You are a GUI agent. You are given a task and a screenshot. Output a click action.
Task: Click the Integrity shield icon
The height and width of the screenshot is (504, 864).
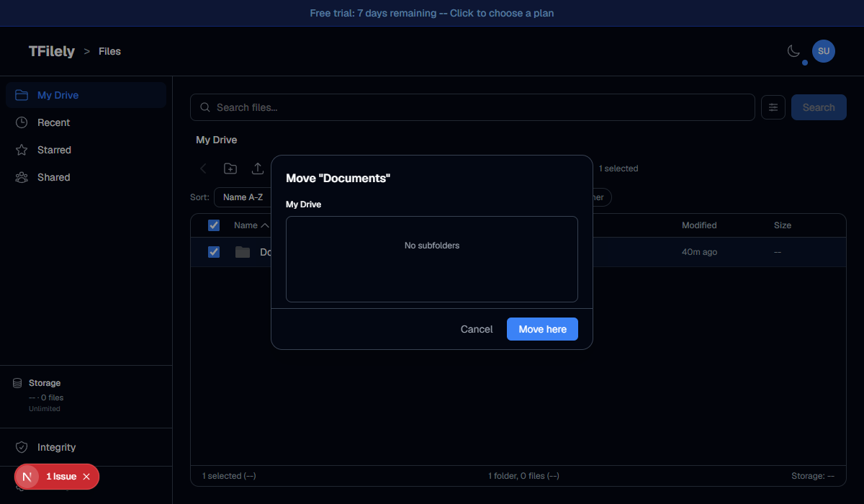pyautogui.click(x=22, y=447)
